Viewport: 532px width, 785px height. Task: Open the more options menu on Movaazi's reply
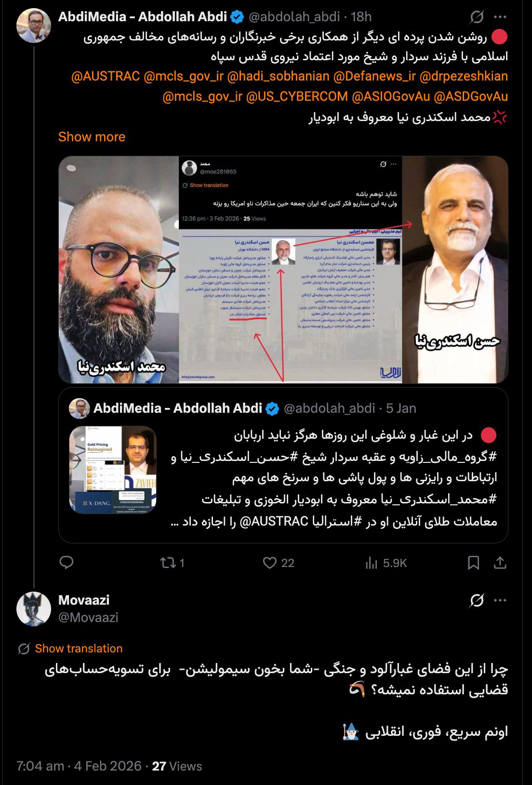click(x=500, y=601)
